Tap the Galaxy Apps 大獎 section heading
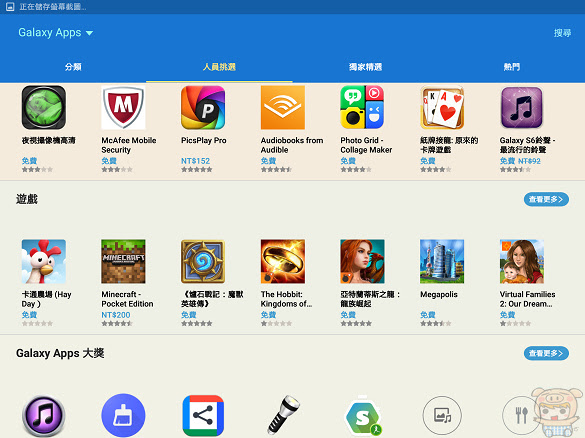 pos(60,353)
